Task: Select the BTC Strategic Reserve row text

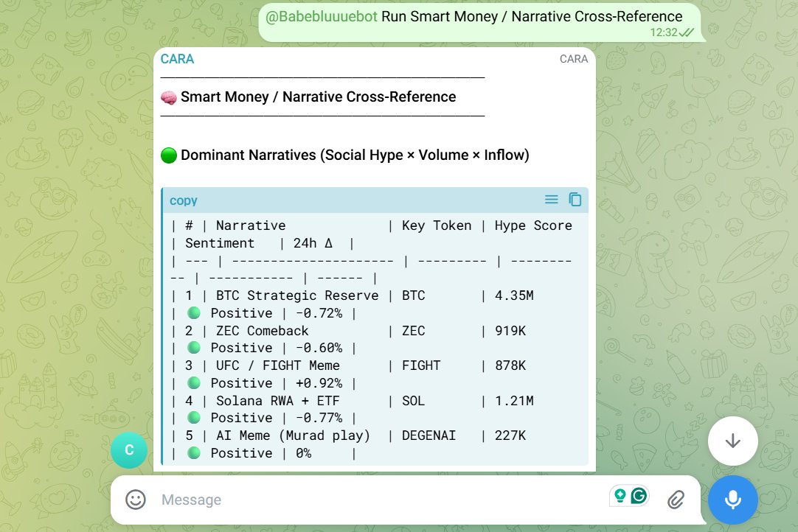Action: 297,295
